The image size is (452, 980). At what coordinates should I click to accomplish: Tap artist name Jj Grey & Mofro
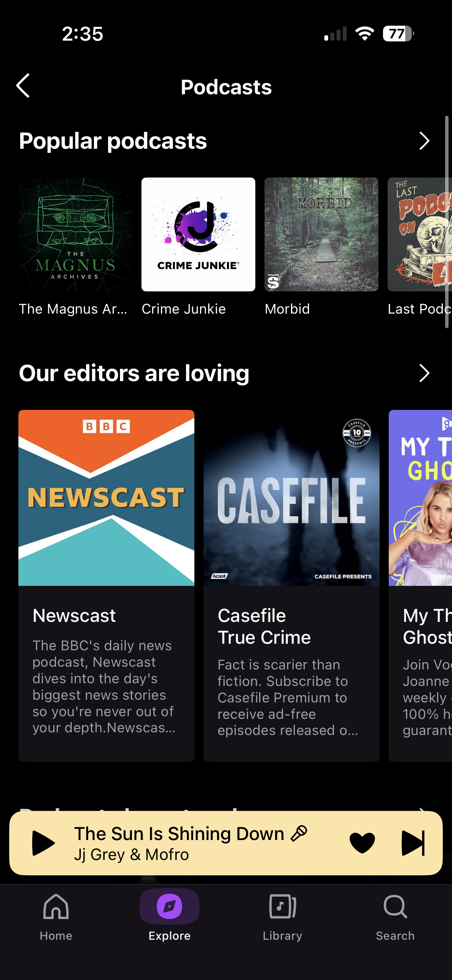[131, 855]
